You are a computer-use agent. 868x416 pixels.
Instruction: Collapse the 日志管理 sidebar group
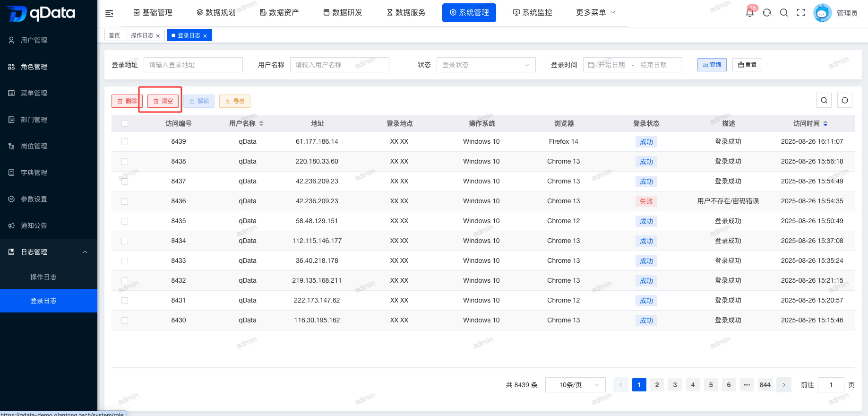[x=49, y=252]
